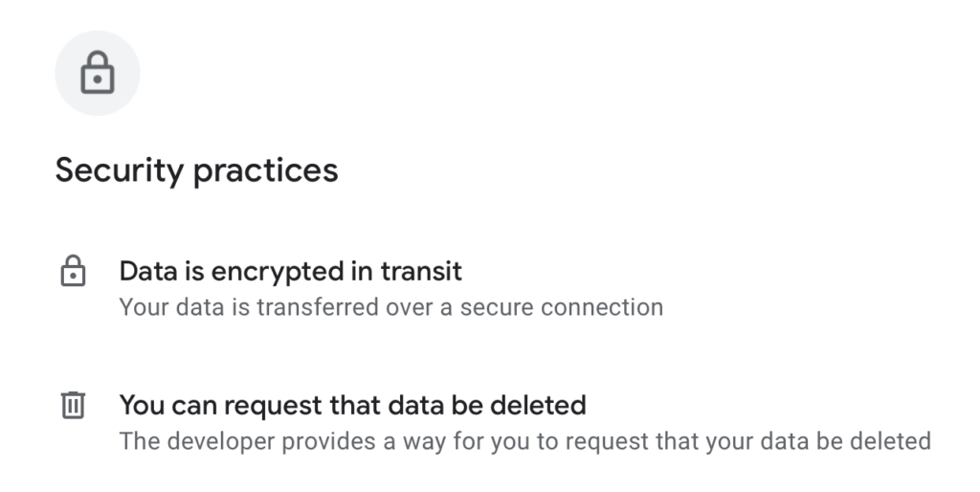
Task: Click the word "transit" in the bold title
Action: coord(421,272)
